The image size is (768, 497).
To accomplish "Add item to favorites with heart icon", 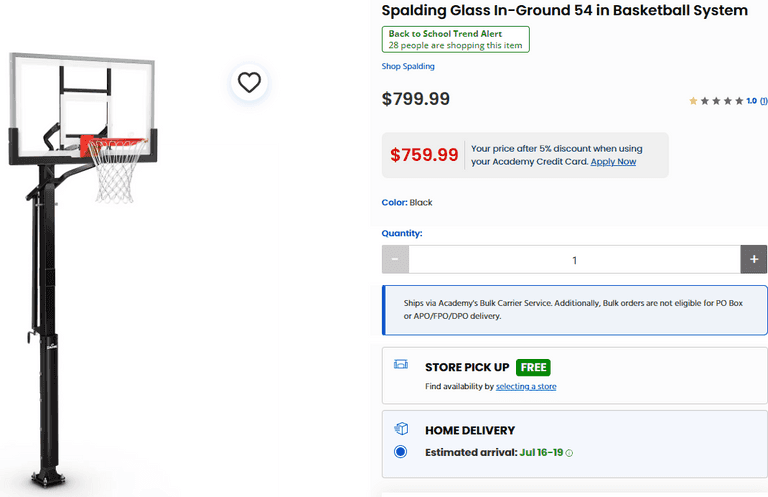I will tap(249, 82).
